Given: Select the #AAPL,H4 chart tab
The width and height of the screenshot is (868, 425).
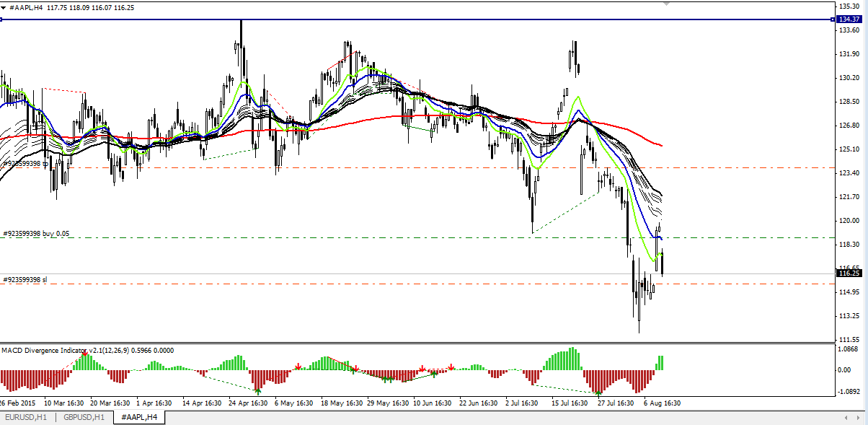Looking at the screenshot, I should 138,417.
